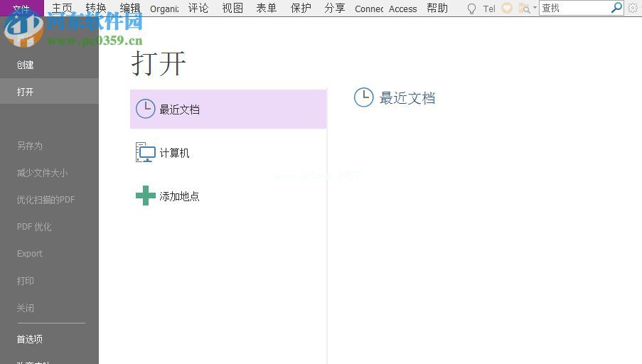Viewport: 642px width, 364px height.
Task: Open the Access ribbon tab
Action: (x=403, y=9)
